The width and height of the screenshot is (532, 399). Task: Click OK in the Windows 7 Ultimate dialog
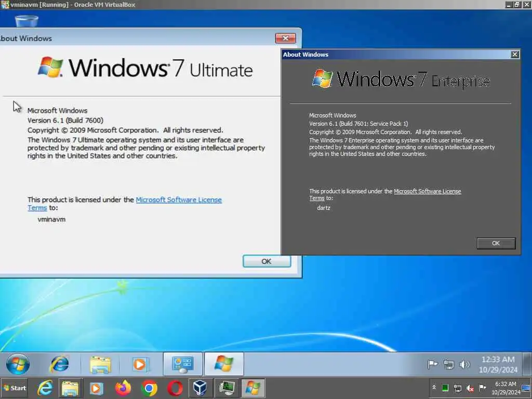tap(267, 261)
